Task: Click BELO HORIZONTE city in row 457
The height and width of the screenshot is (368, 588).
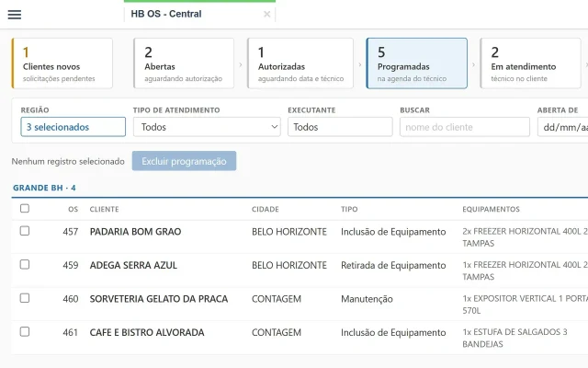Action: (x=289, y=232)
